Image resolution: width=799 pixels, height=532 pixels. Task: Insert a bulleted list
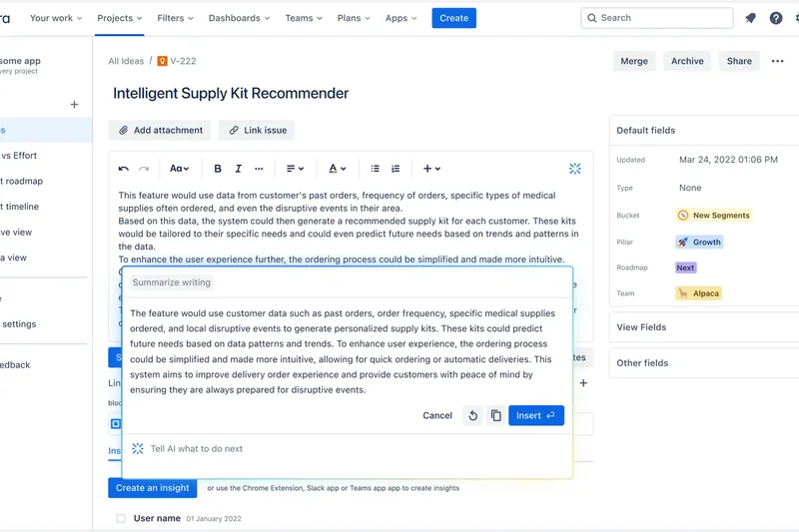[376, 169]
